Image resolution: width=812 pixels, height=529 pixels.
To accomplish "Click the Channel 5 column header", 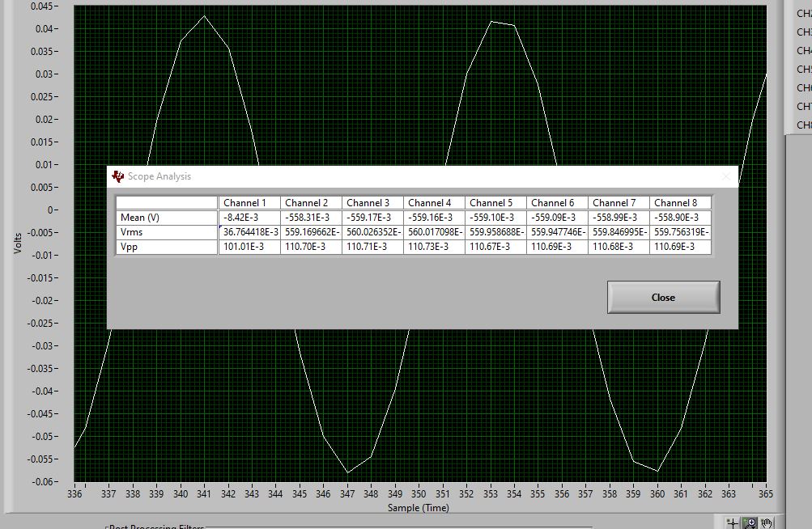I will tap(495, 203).
